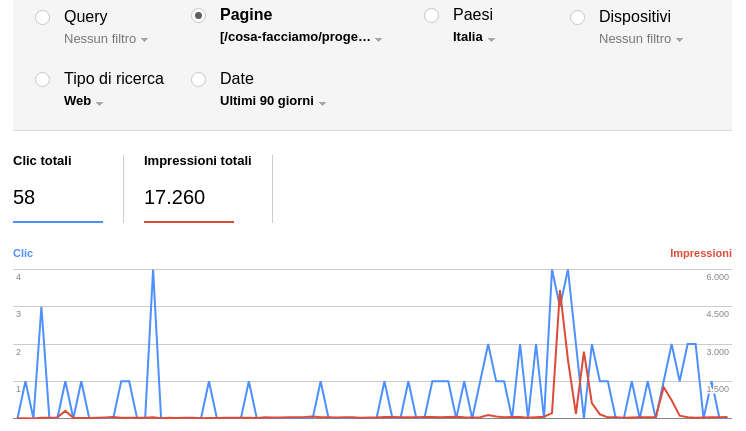Select the Query radio button

42,17
